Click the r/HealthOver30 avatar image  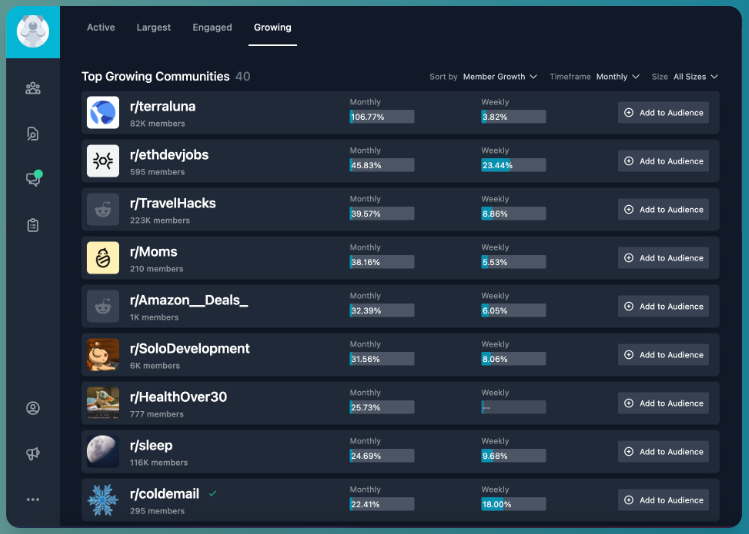(103, 403)
